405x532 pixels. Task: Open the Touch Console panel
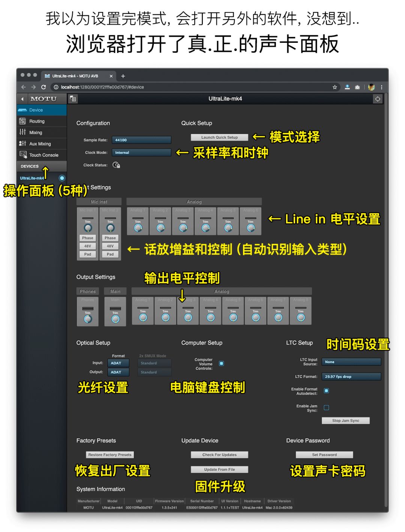[42, 155]
